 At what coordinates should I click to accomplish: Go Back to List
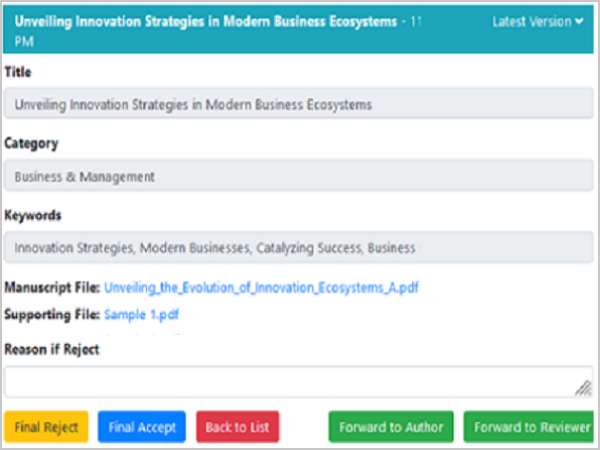238,427
